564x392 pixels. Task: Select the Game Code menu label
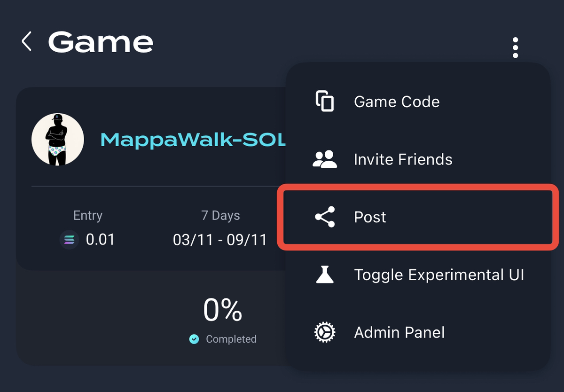click(x=397, y=102)
